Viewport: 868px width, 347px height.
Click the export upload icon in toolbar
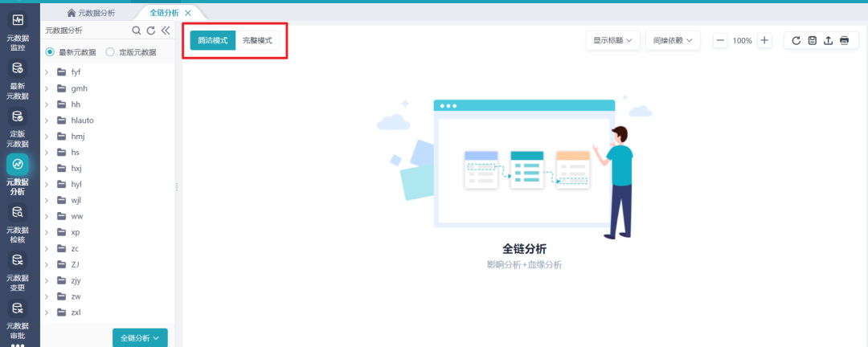point(828,40)
